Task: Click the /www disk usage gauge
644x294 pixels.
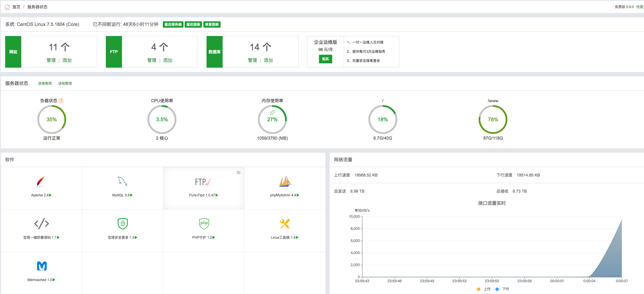Action: tap(493, 120)
